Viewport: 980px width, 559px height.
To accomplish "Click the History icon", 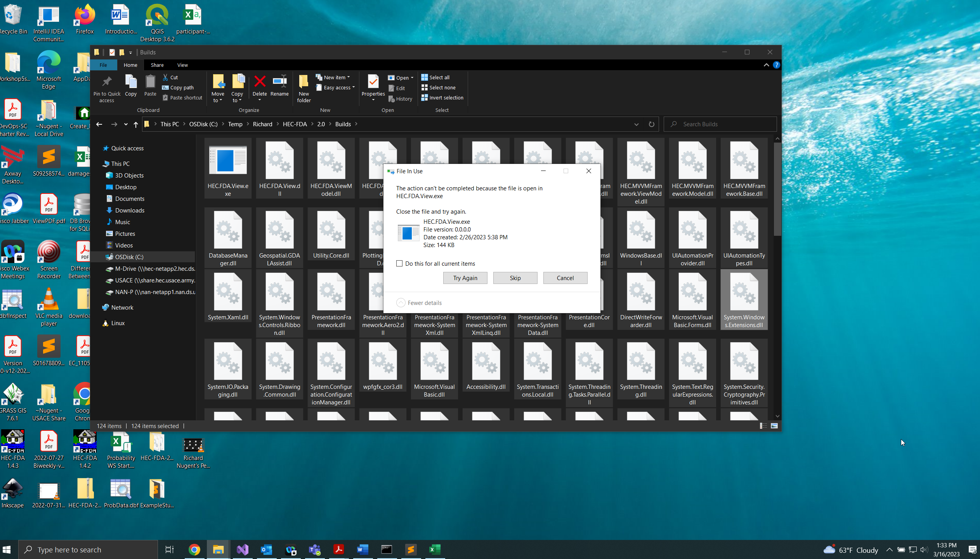I will (400, 99).
